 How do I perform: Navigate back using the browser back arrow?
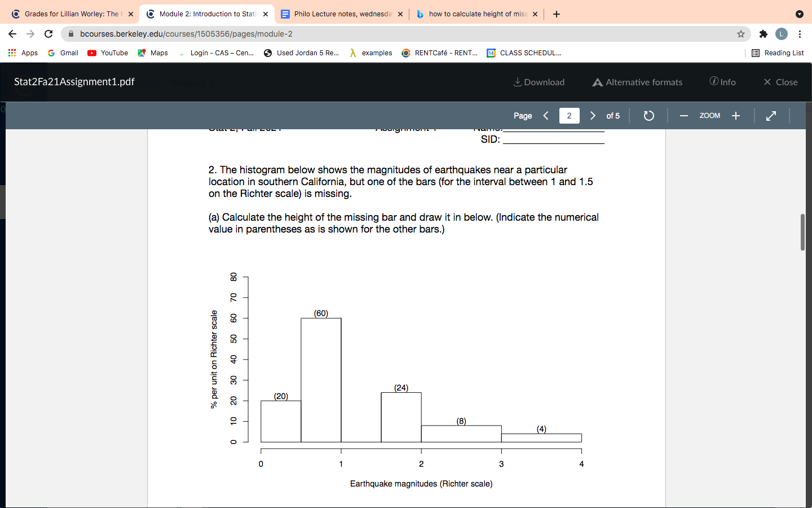point(12,34)
